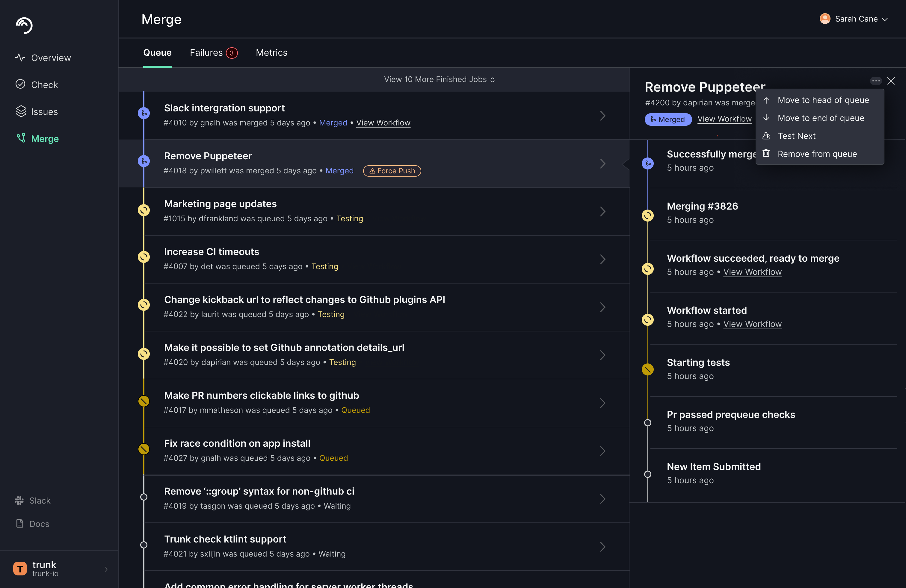
Task: Click Sarah Cane's profile avatar
Action: coord(825,19)
